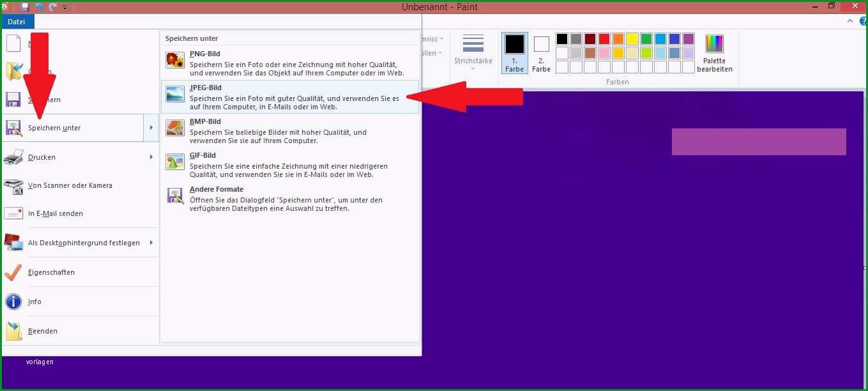
Task: Open the quick access toolbar customize dropdown
Action: (x=65, y=8)
